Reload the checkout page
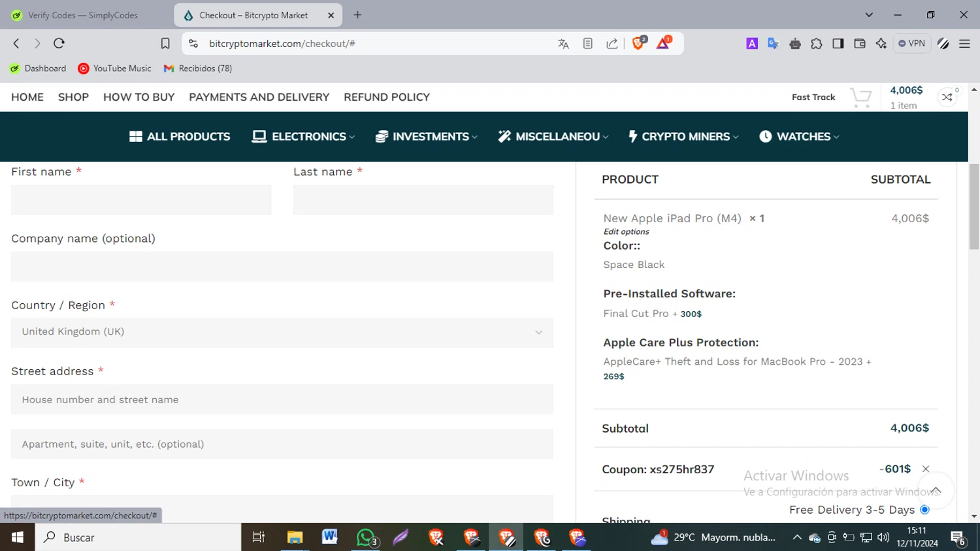Image resolution: width=980 pixels, height=551 pixels. pos(59,43)
